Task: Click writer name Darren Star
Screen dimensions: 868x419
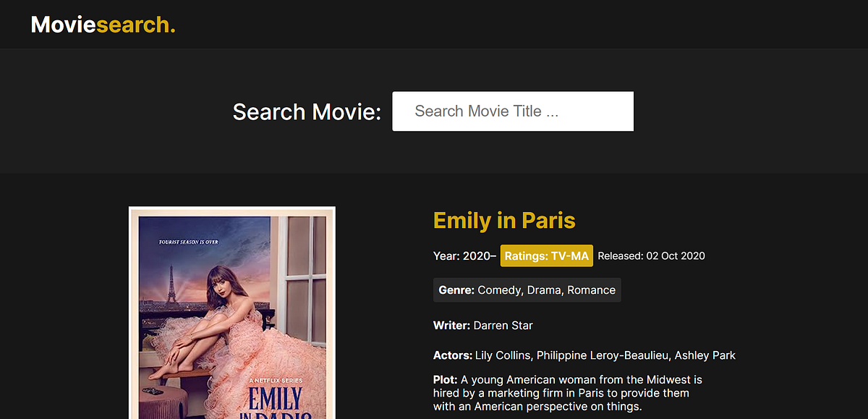Action: (x=503, y=326)
